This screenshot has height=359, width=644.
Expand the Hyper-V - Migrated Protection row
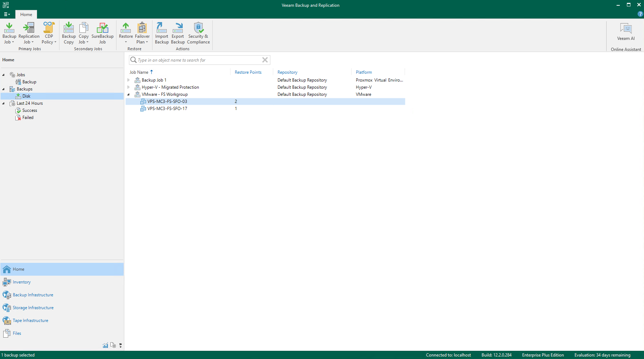click(x=129, y=87)
